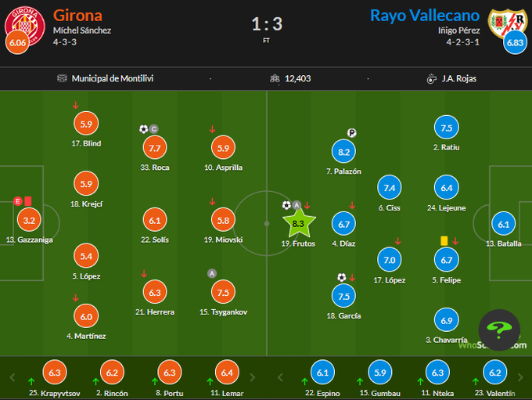
Task: Open the Girona team name link
Action: (x=77, y=15)
